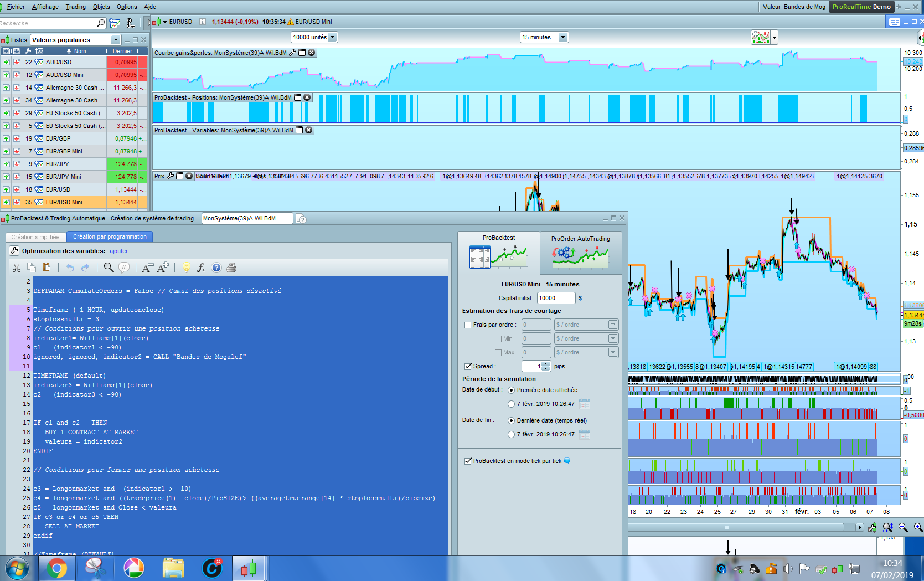Switch to the Création simplifiée tab
924x581 pixels.
coord(35,237)
